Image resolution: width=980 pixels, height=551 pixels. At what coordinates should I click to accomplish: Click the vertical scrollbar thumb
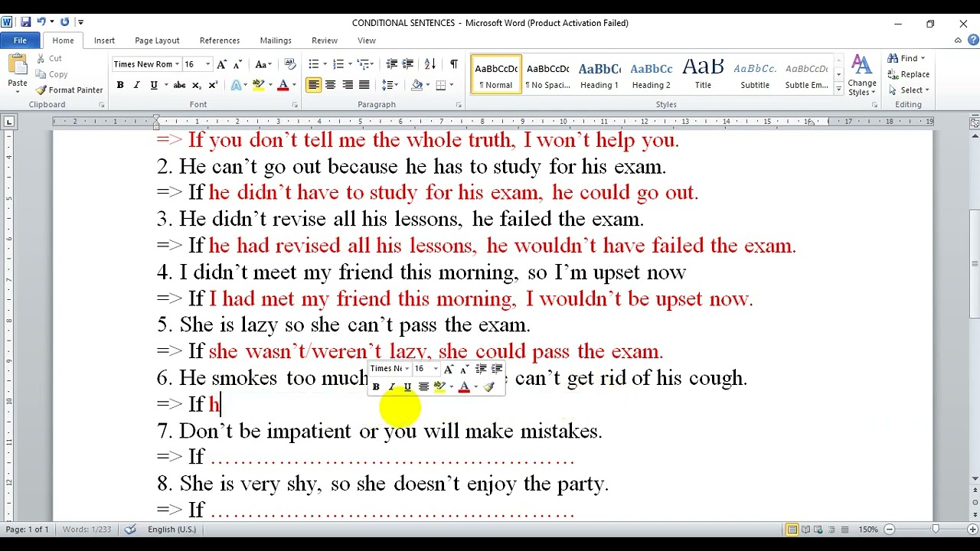pos(974,264)
